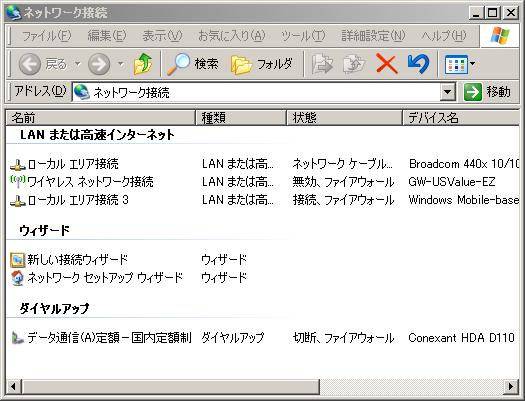Screen dimensions: 525x401
Task: Sort by the 状態 column header
Action: (344, 117)
